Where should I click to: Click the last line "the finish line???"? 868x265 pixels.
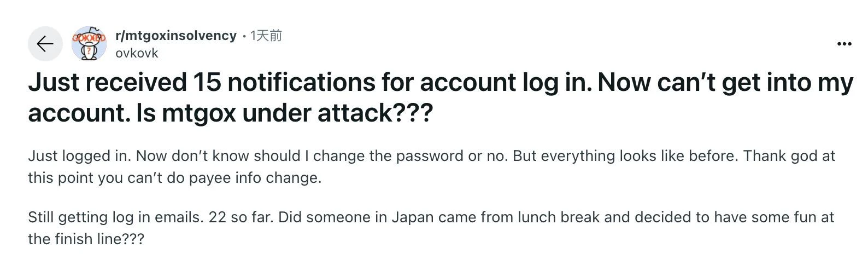tap(86, 239)
